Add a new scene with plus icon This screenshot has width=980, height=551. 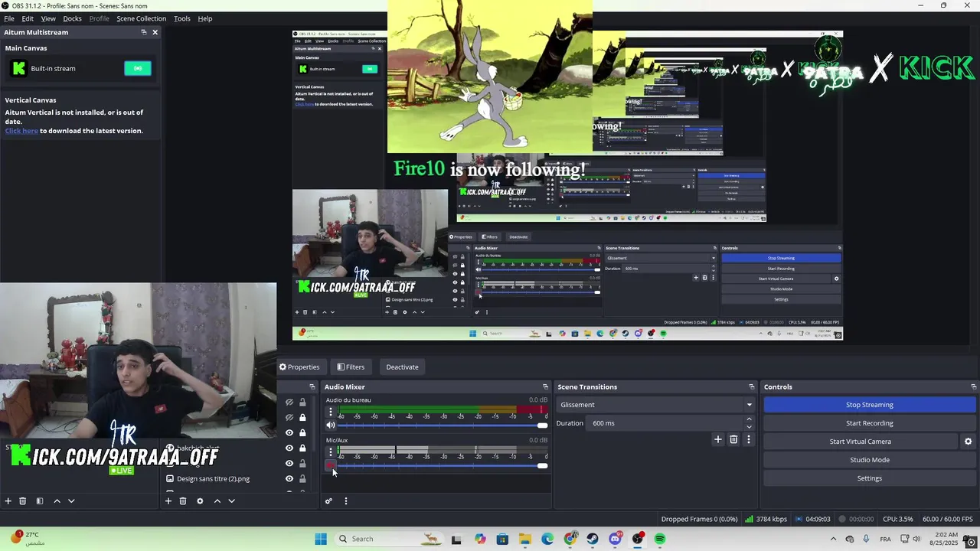coord(8,501)
